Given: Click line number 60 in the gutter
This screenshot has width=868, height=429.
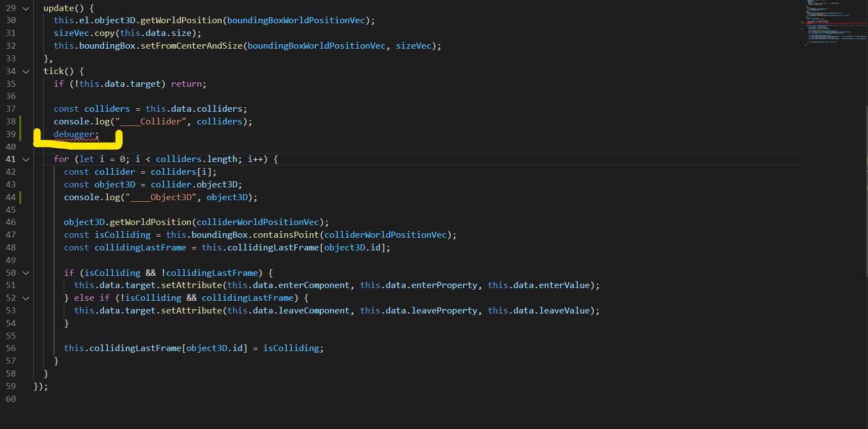Looking at the screenshot, I should [x=11, y=399].
